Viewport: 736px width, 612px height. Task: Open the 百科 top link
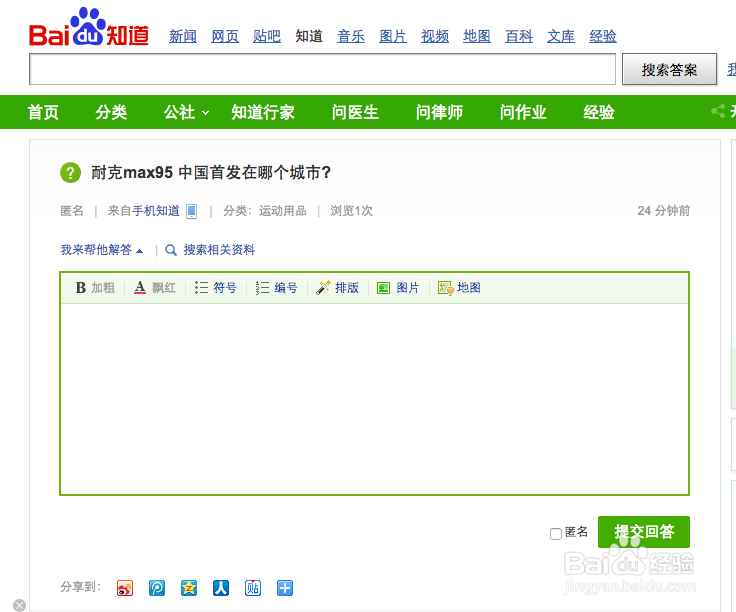click(x=519, y=36)
